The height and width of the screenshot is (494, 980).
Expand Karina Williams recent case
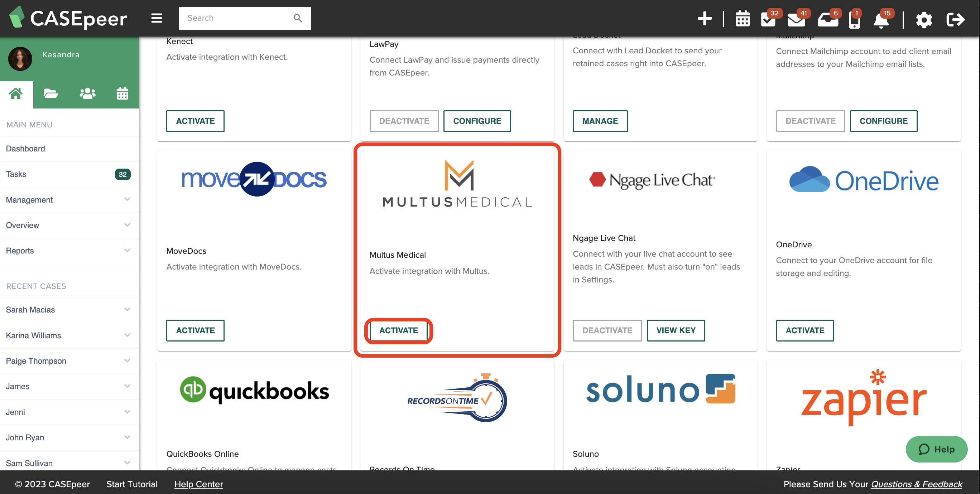pyautogui.click(x=69, y=336)
